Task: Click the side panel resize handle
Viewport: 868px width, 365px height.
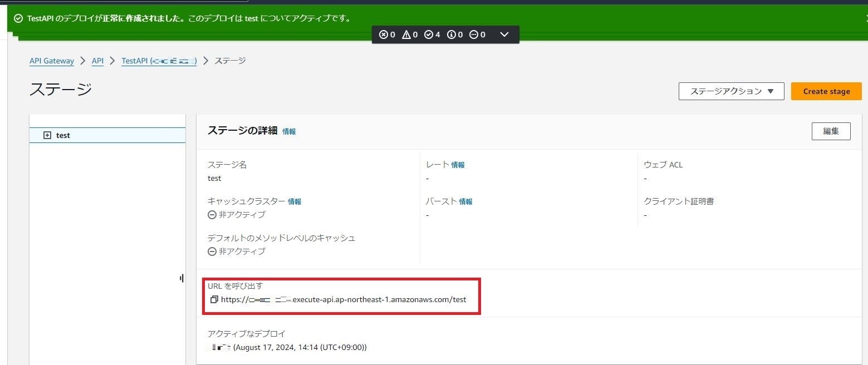Action: 182,278
